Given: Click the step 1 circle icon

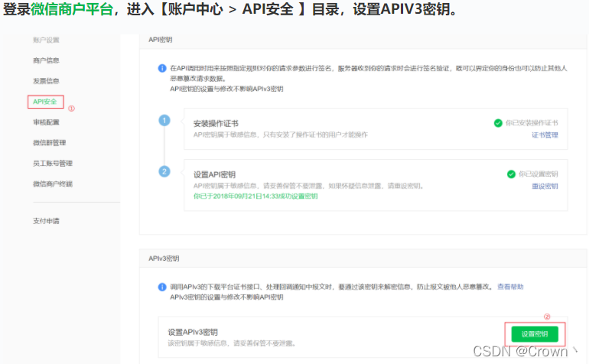Looking at the screenshot, I should pos(164,121).
